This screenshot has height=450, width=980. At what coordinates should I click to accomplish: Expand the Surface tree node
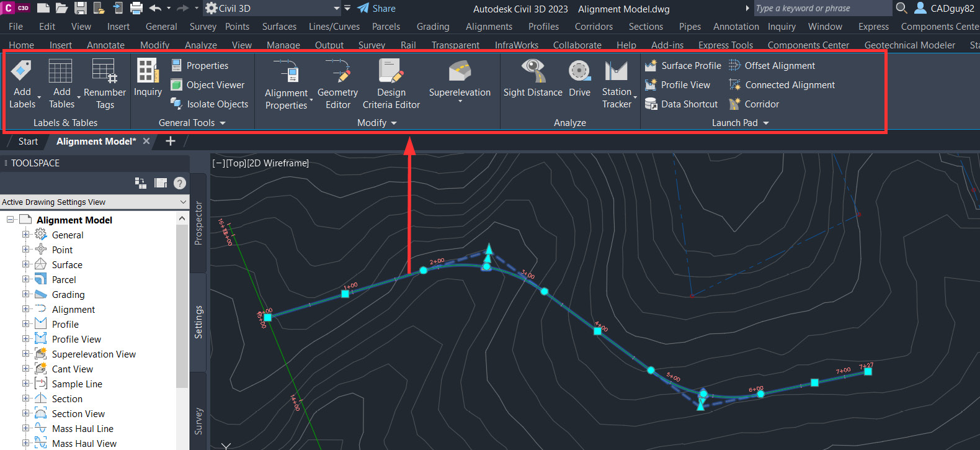(x=25, y=264)
